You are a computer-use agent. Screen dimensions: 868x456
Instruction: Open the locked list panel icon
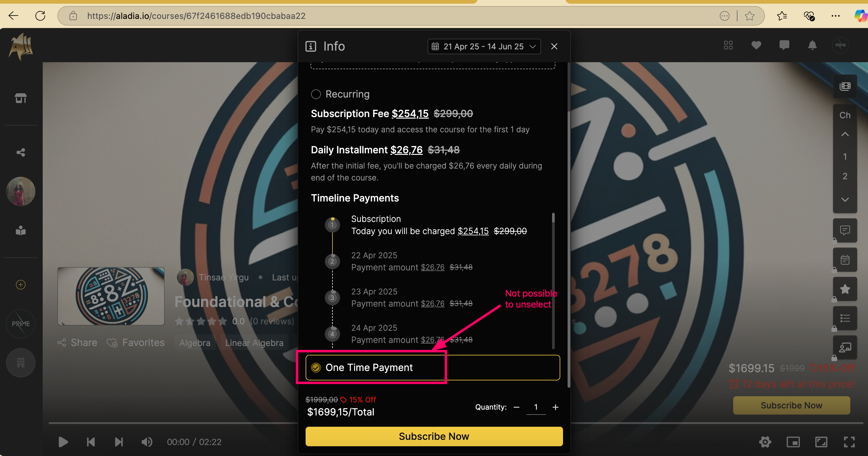(x=845, y=318)
